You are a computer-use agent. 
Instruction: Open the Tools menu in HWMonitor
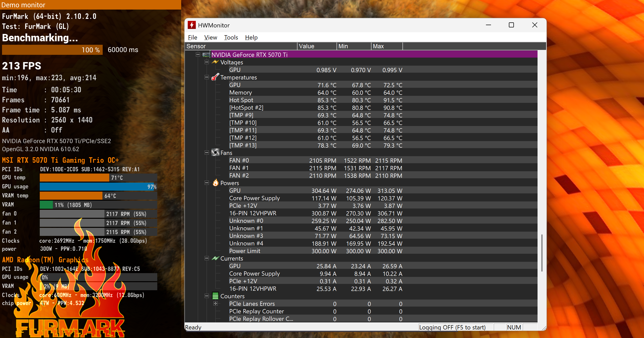click(x=231, y=37)
